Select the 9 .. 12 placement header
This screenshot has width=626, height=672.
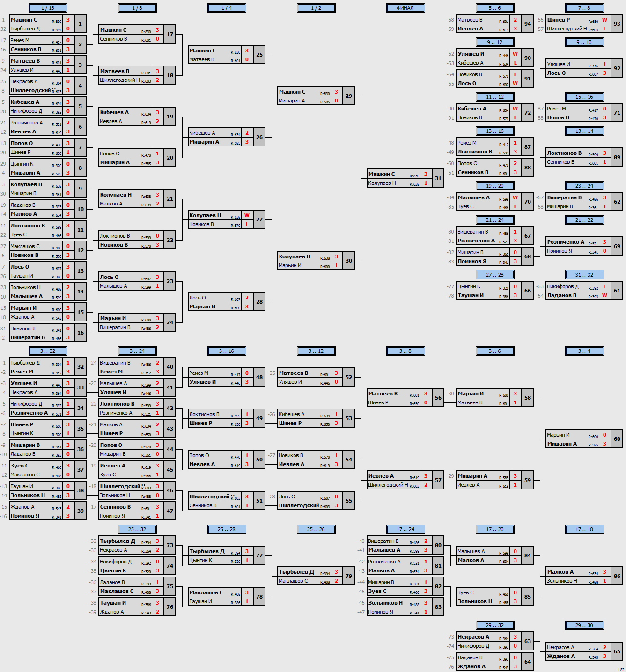click(495, 42)
